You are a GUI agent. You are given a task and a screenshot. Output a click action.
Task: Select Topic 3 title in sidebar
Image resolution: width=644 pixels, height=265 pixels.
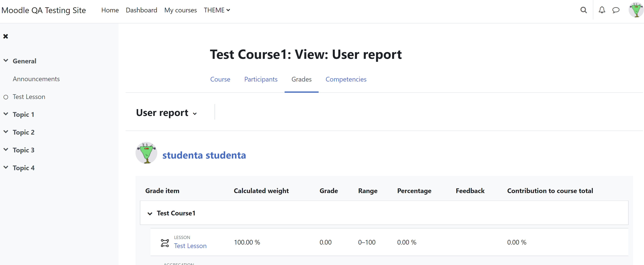click(x=24, y=150)
